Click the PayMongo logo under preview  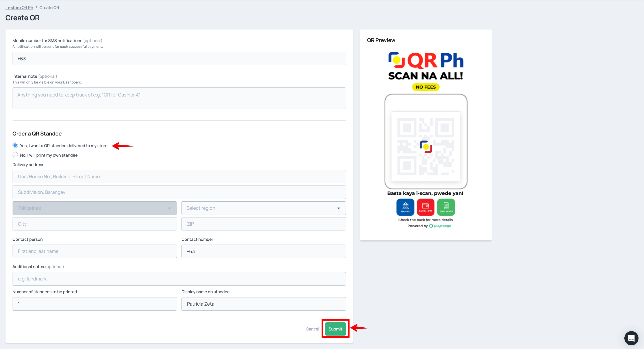[440, 226]
